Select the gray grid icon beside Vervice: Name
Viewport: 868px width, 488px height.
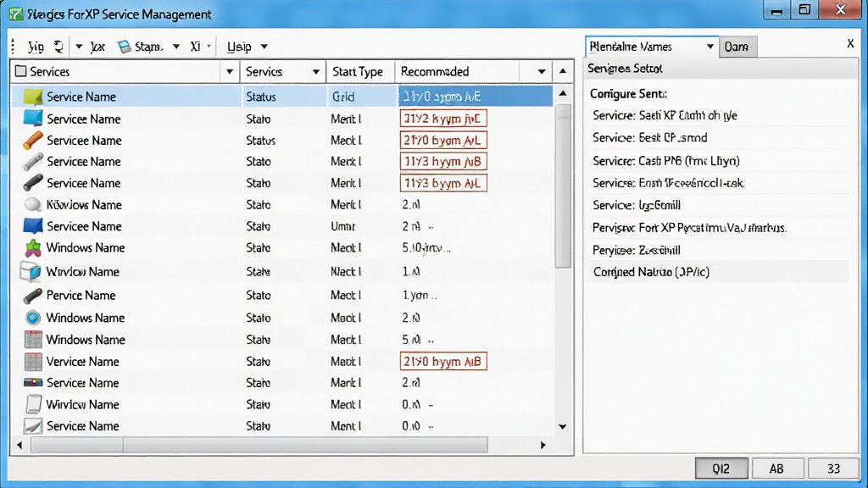click(33, 361)
